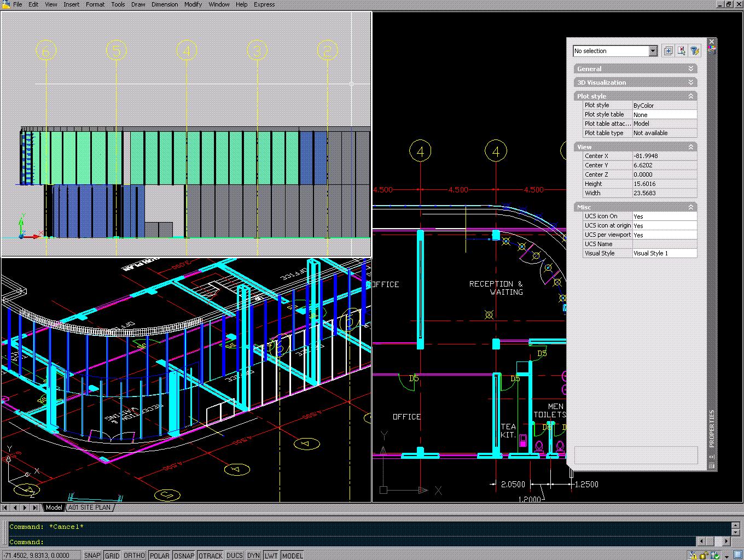
Task: Jump to first layout tab arrow
Action: [5, 507]
